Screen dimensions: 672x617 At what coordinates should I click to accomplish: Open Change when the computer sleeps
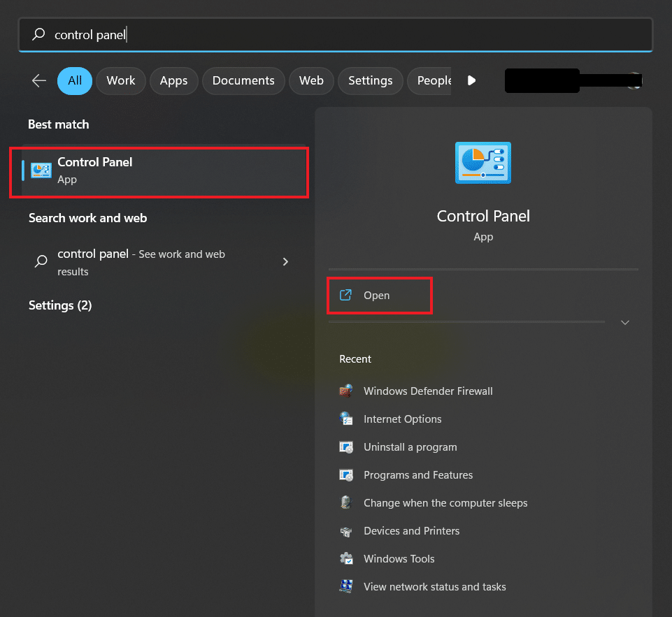(x=445, y=502)
